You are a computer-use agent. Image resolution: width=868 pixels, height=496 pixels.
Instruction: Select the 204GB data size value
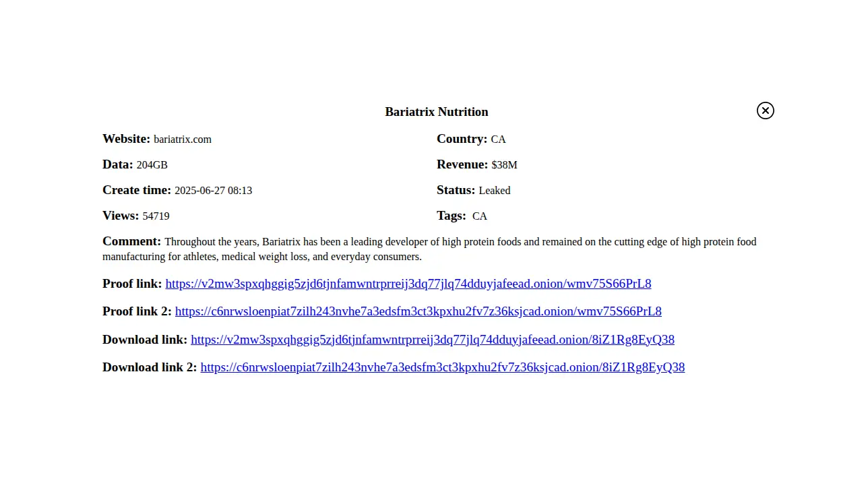152,165
